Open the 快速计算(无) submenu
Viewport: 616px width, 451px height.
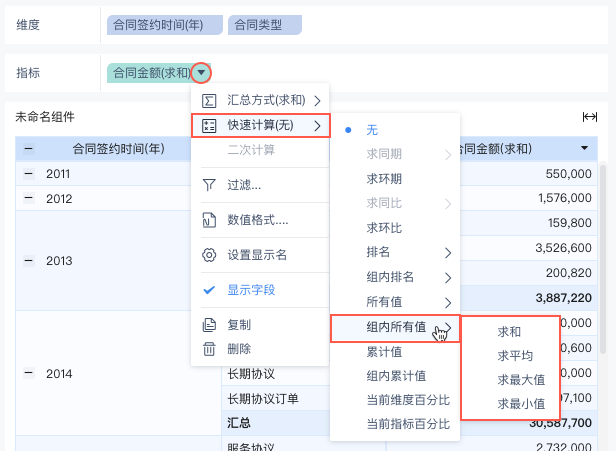click(260, 126)
